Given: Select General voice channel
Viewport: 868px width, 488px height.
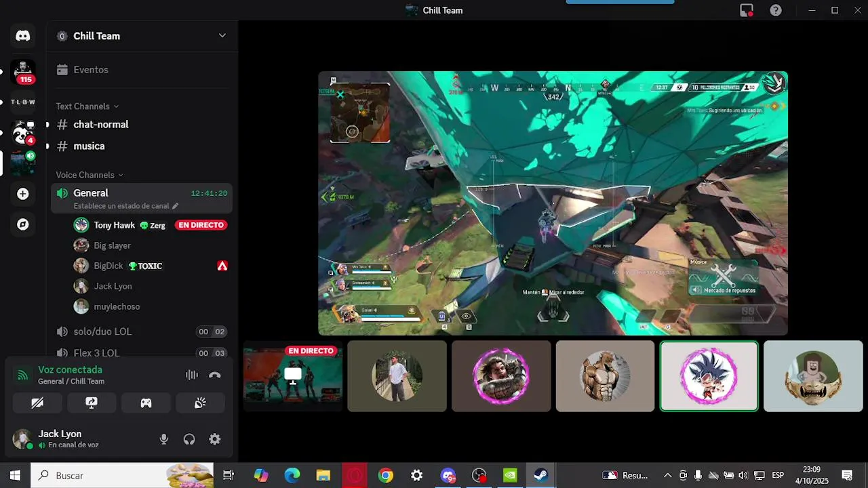Looking at the screenshot, I should 142,198.
